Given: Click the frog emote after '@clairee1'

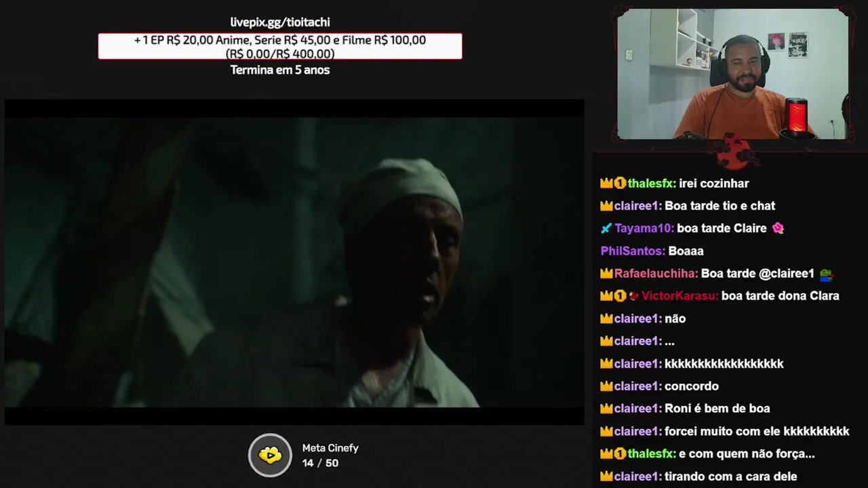Looking at the screenshot, I should pyautogui.click(x=826, y=274).
